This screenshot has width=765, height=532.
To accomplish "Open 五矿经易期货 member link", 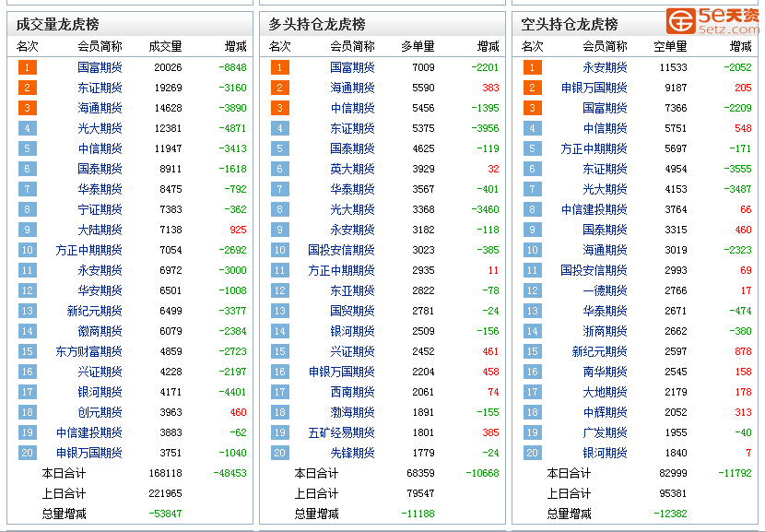I will pos(342,432).
